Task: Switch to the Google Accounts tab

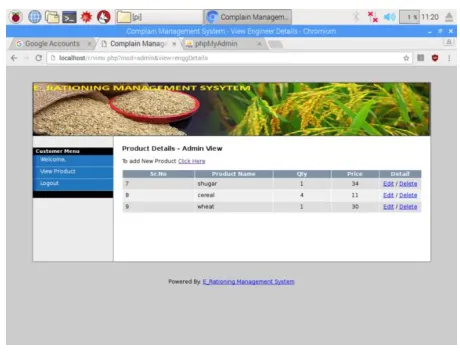Action: click(x=52, y=44)
